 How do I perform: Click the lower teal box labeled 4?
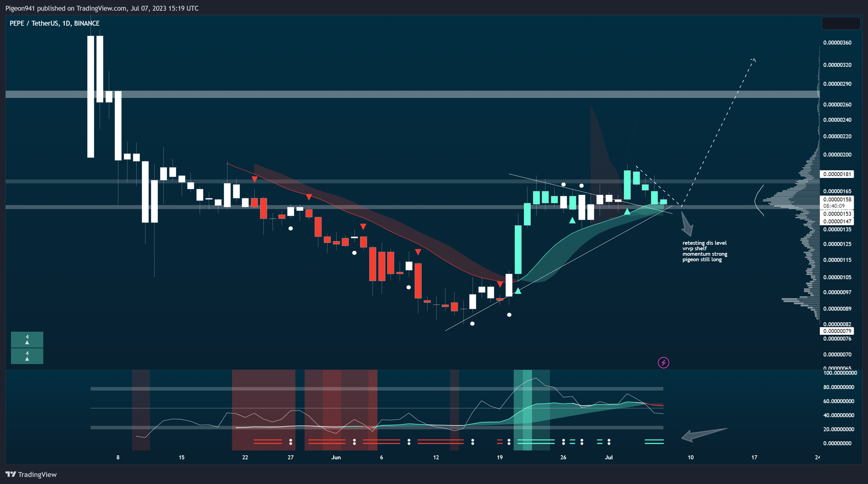pyautogui.click(x=27, y=356)
